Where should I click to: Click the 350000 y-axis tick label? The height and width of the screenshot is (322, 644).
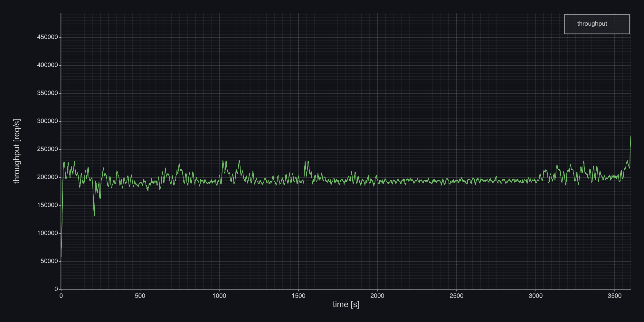point(47,93)
